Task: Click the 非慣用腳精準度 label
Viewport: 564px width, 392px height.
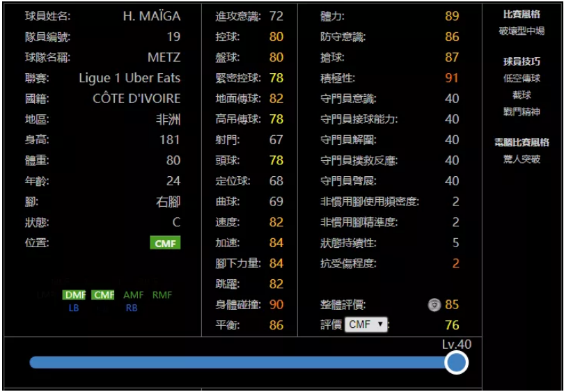Action: coord(359,223)
